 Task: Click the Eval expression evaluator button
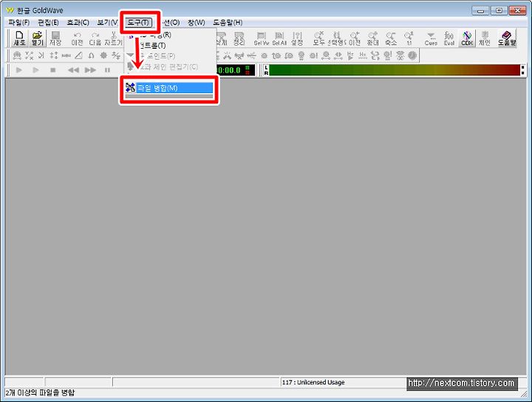[449, 38]
